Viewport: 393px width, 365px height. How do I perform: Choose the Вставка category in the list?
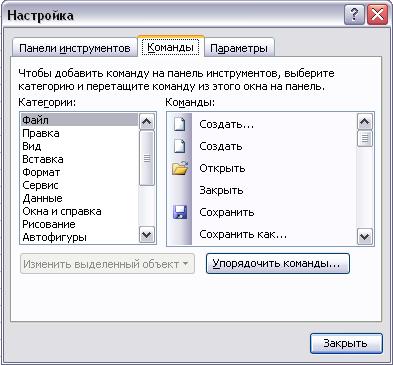[43, 159]
